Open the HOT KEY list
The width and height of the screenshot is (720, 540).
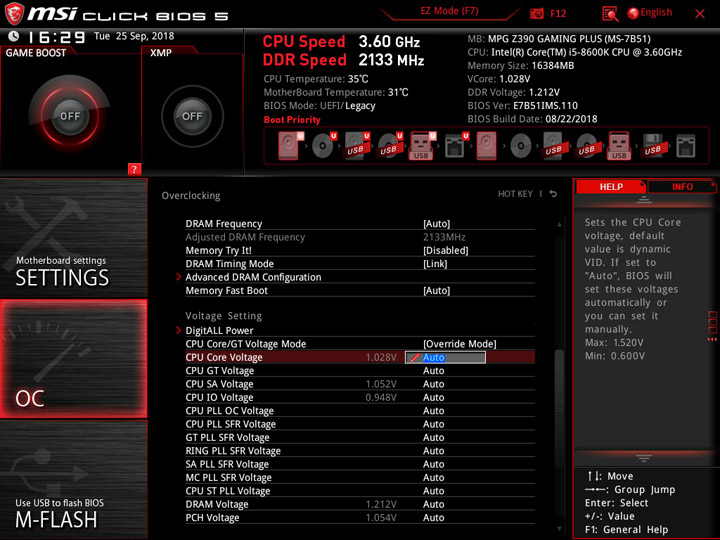click(515, 194)
